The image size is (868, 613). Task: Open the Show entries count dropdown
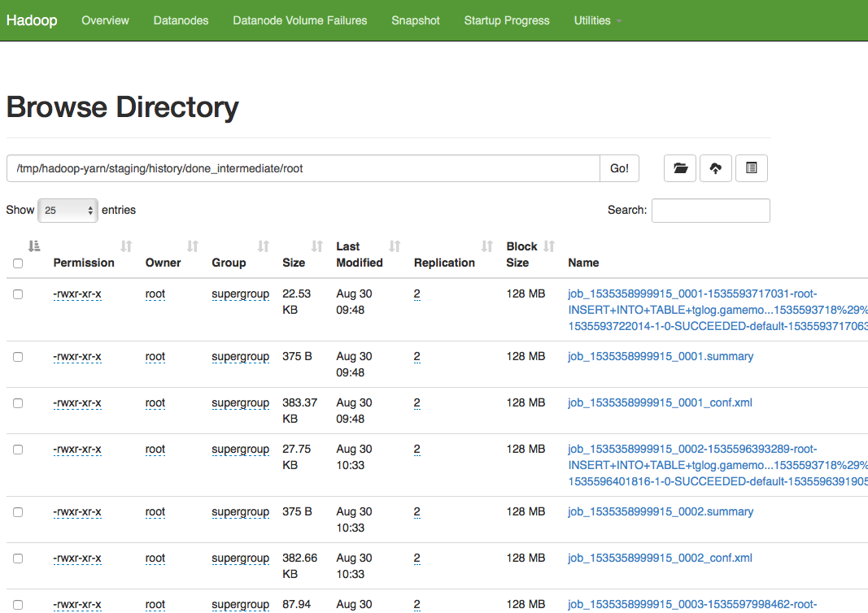point(68,211)
